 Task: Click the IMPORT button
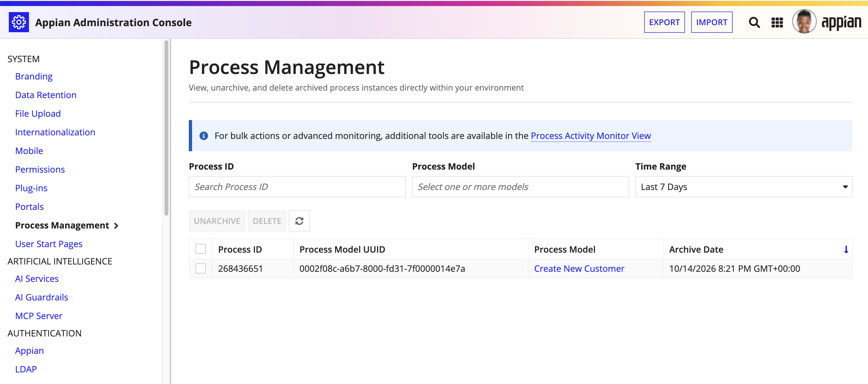[712, 22]
